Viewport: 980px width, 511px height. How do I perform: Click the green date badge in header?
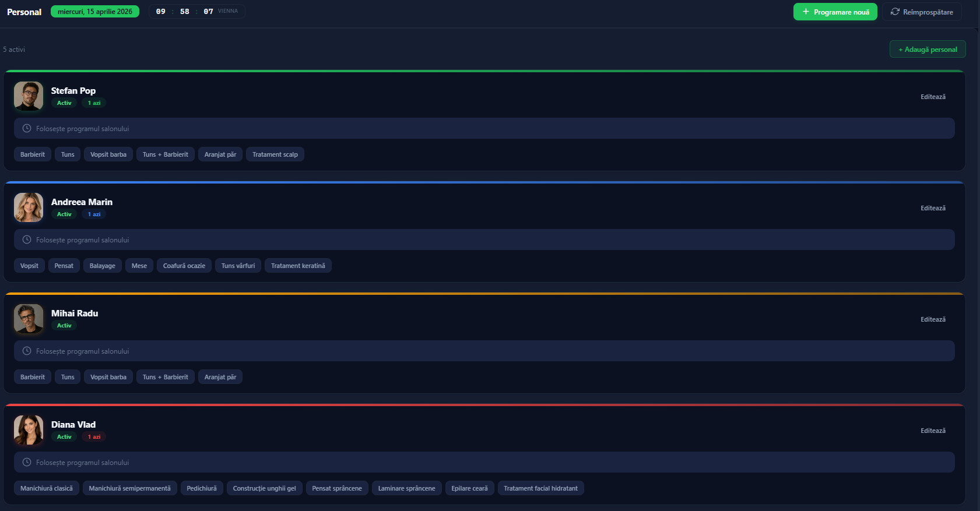tap(95, 12)
